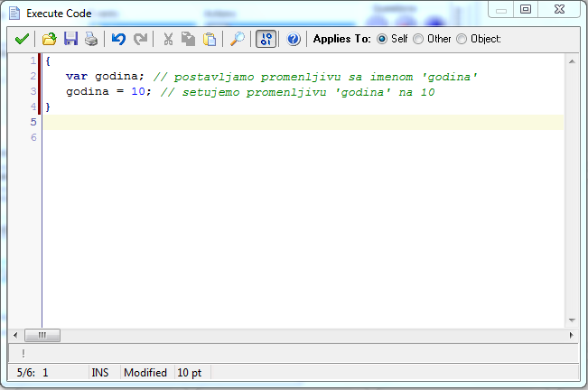The width and height of the screenshot is (588, 390).
Task: Click the exclamation mark error line
Action: [23, 353]
